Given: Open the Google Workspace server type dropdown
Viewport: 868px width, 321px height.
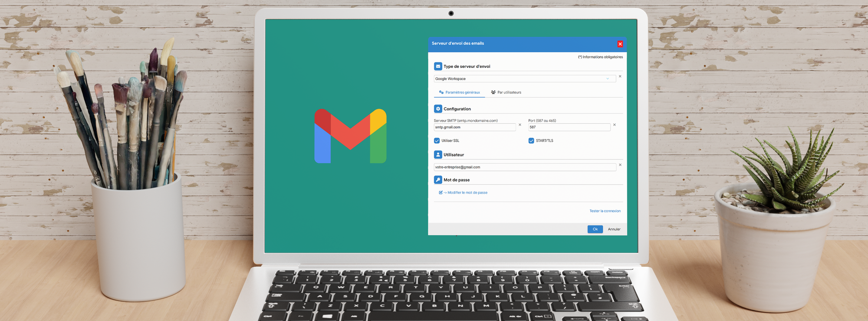Looking at the screenshot, I should [525, 79].
